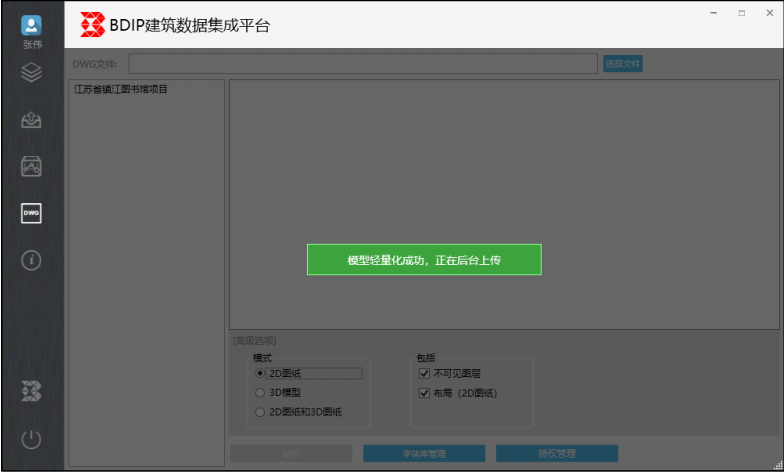
Task: Click the power logout icon
Action: pyautogui.click(x=31, y=439)
